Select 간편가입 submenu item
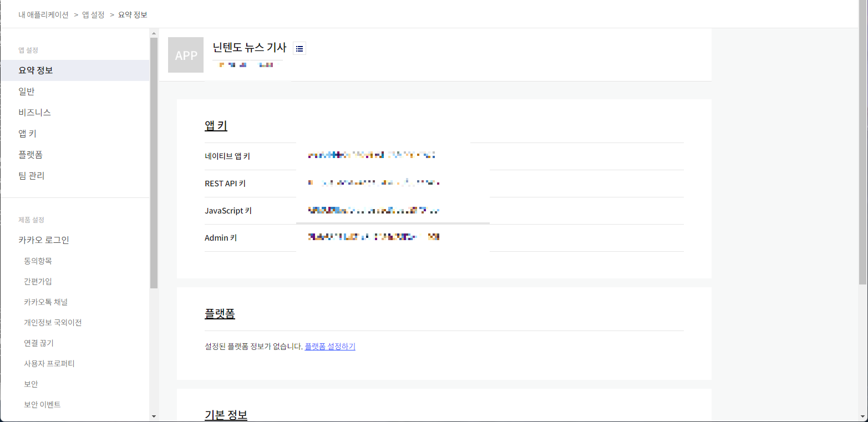Image resolution: width=868 pixels, height=422 pixels. tap(38, 281)
